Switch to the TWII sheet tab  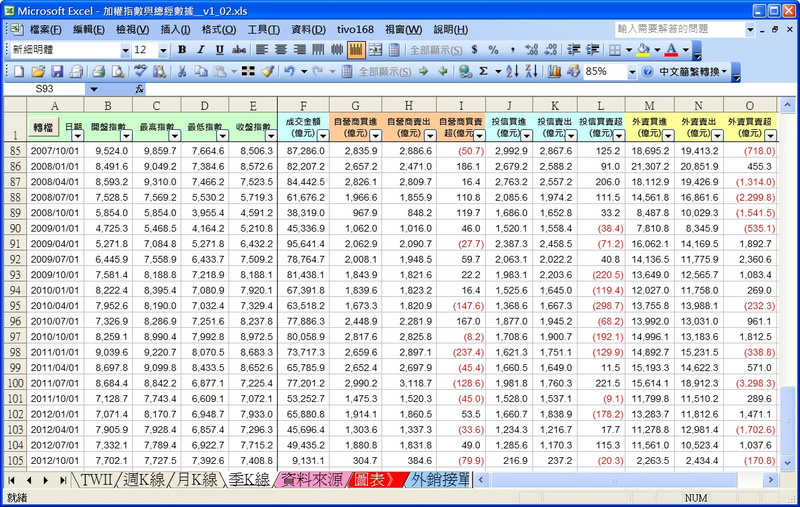[x=96, y=479]
